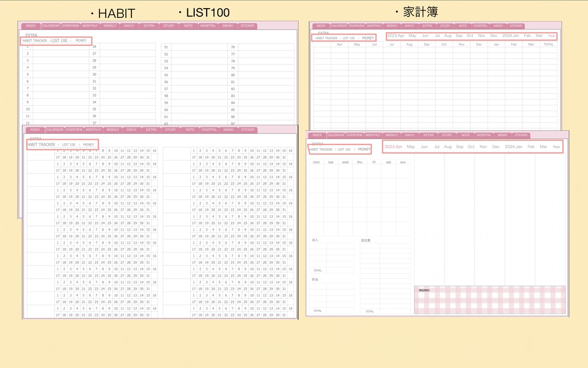Click LIST 100 link on the monthly money page
Viewport: 588px width, 368px height.
(344, 149)
